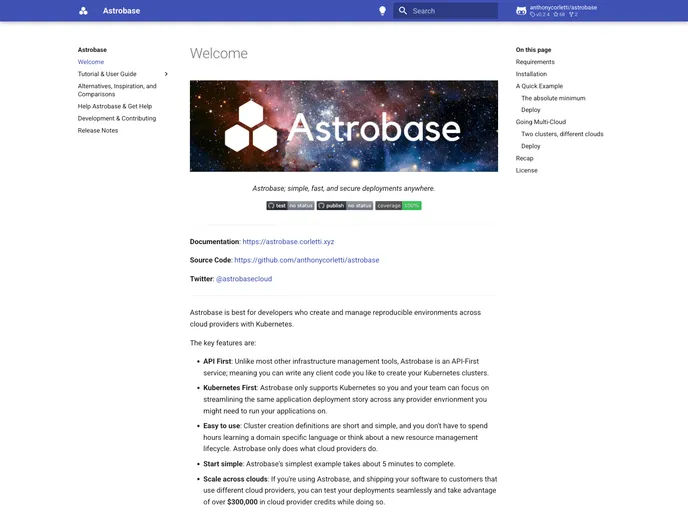Viewport: 688px width, 512px height.
Task: Jump to Two clusters, different clouds subsection
Action: coord(562,134)
